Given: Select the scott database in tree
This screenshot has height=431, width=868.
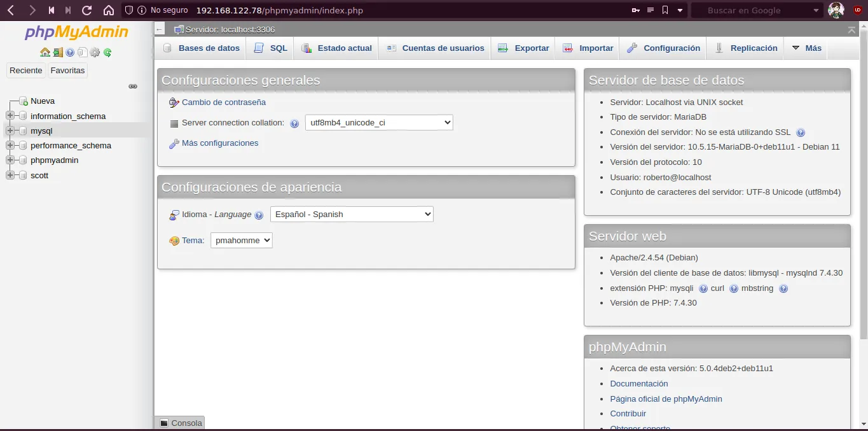Looking at the screenshot, I should pos(39,175).
